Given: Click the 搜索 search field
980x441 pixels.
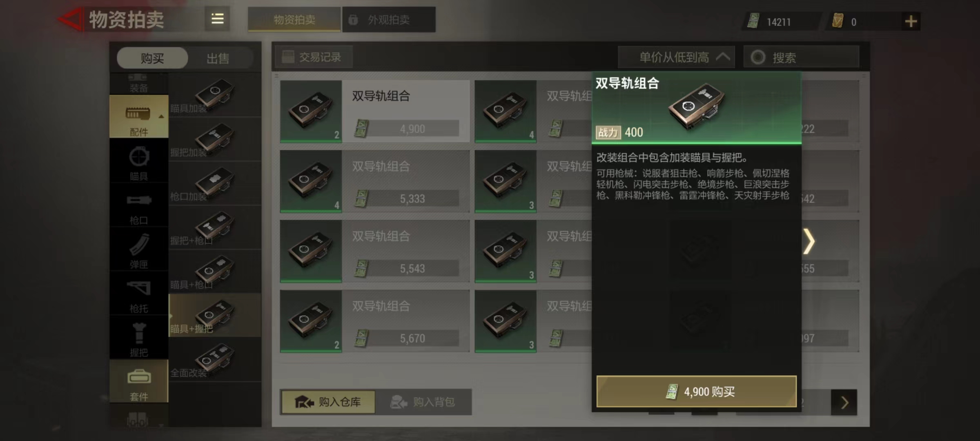Looking at the screenshot, I should point(802,57).
